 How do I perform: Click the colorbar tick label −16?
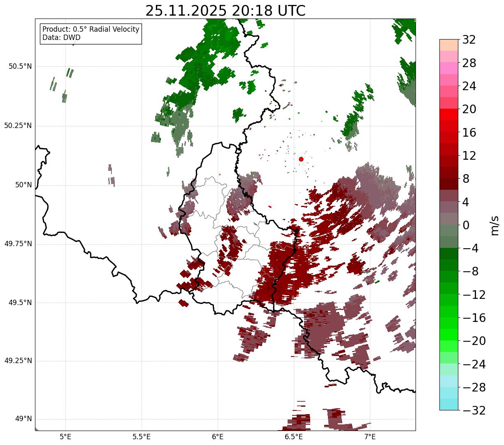[474, 318]
